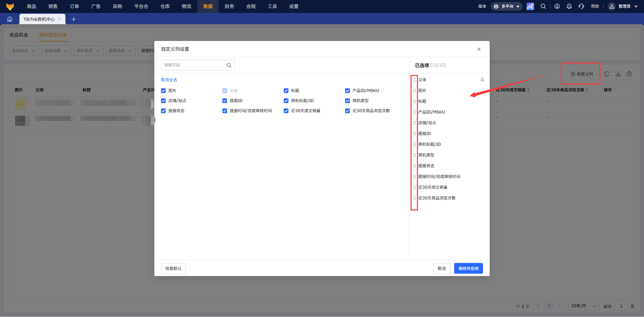Viewport: 644px width, 317px height.
Task: Switch to the 商机提报记录 tab
Action: 53,35
